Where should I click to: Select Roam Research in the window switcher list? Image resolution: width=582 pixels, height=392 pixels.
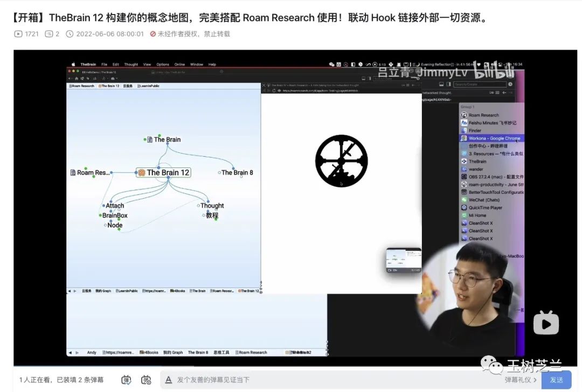tap(492, 115)
